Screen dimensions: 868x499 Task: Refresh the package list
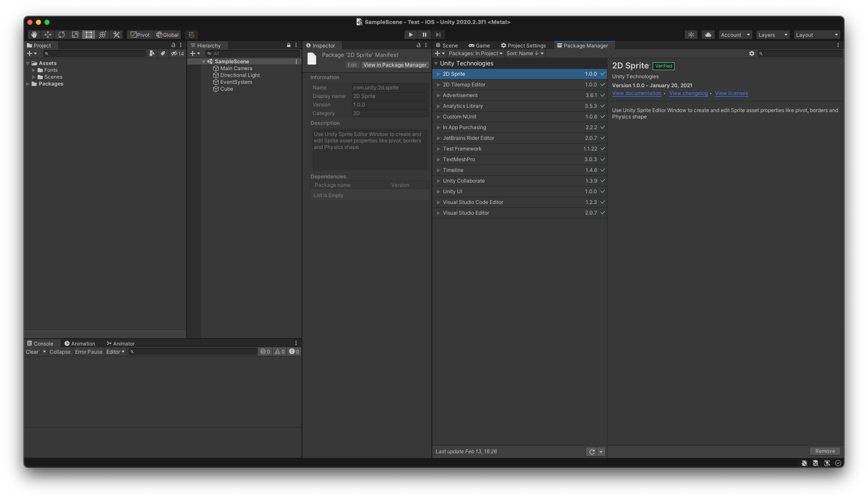591,452
